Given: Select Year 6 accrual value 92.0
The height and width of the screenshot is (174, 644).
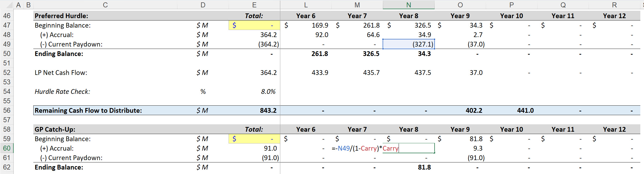Looking at the screenshot, I should pos(322,35).
